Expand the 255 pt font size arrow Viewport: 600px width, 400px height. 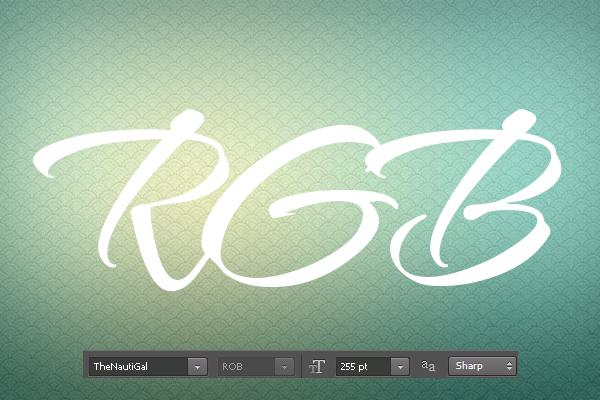click(x=401, y=367)
